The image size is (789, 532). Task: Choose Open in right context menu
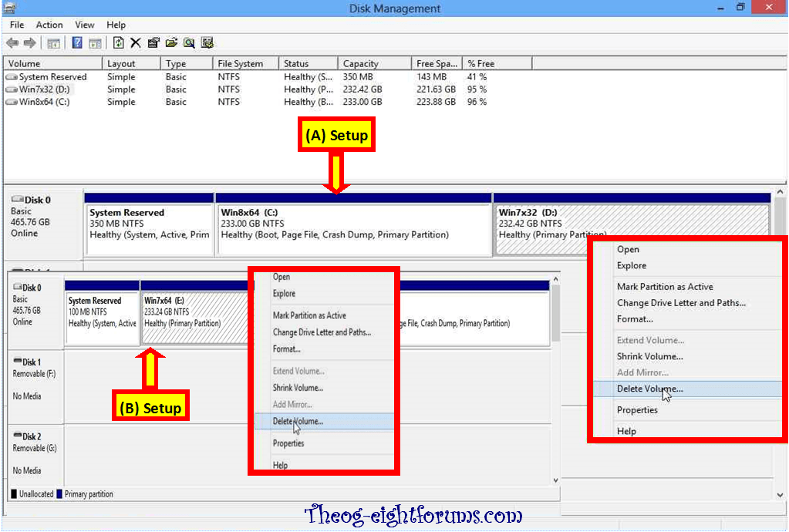click(x=687, y=249)
